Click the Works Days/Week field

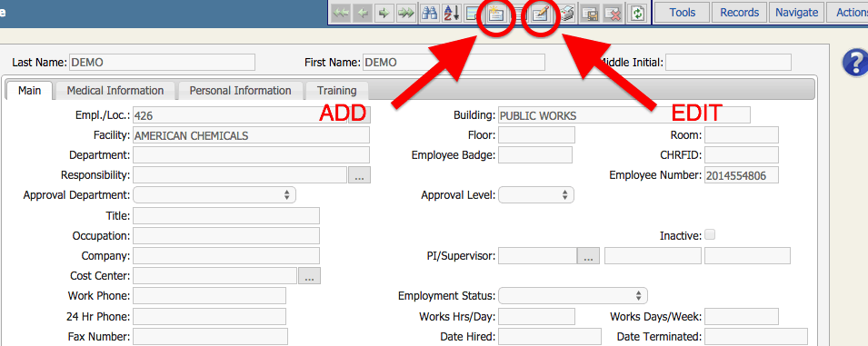[x=742, y=316]
